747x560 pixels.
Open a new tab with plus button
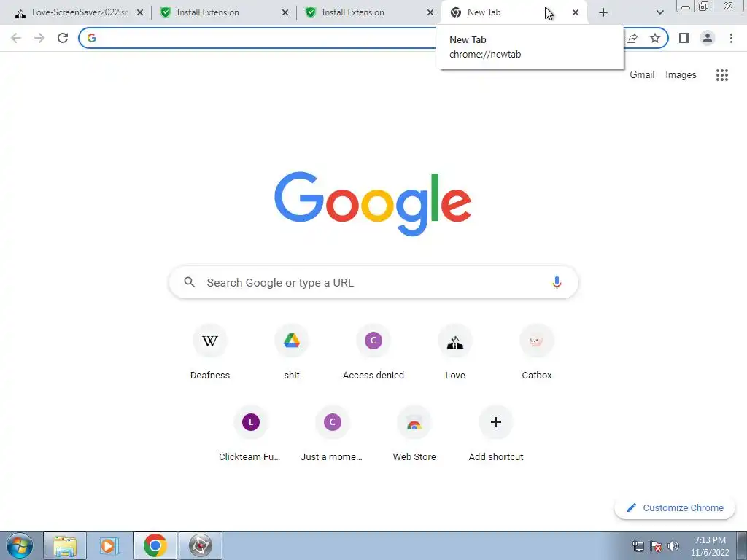[603, 12]
